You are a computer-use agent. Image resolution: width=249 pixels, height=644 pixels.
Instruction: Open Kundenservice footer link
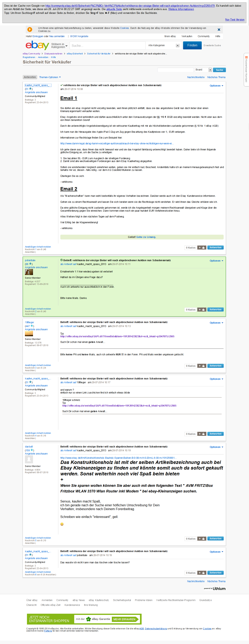(72, 605)
